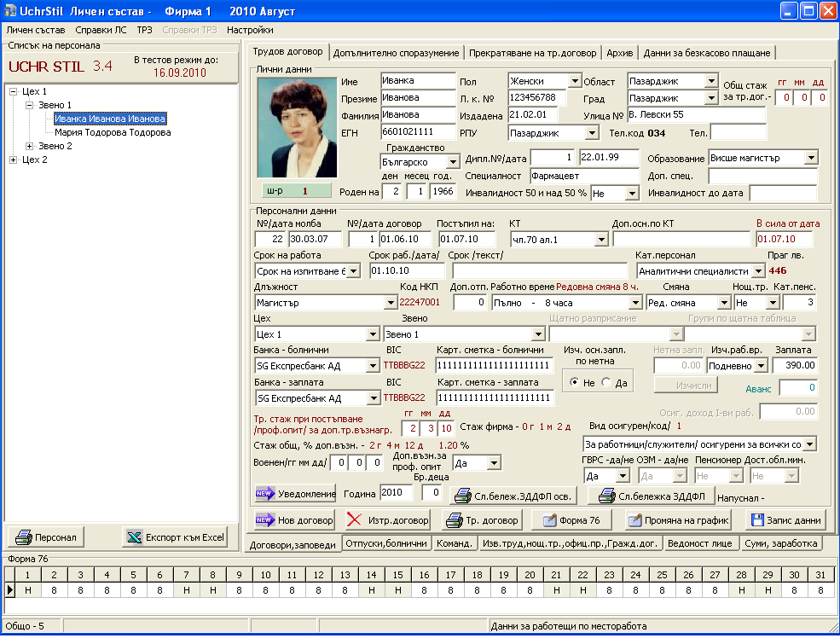Click the NEW icon on Нов договор button
This screenshot has height=638, width=840.
tap(265, 520)
